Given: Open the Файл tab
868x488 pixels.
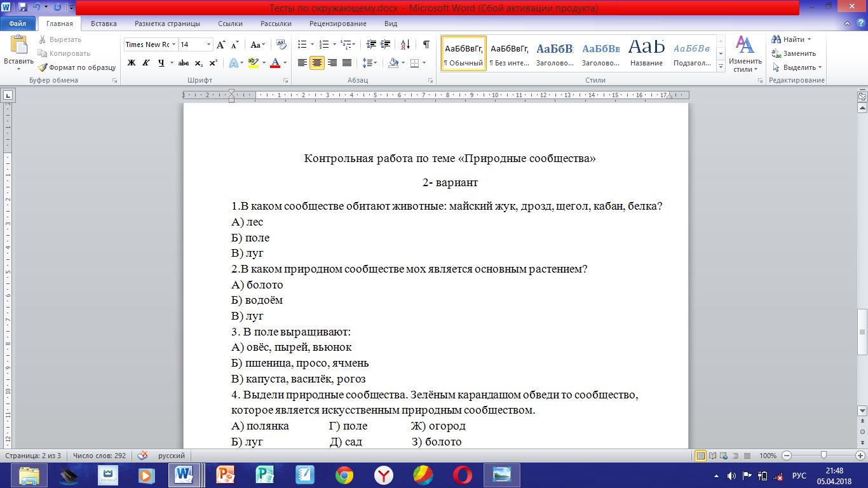Looking at the screenshot, I should (x=18, y=24).
